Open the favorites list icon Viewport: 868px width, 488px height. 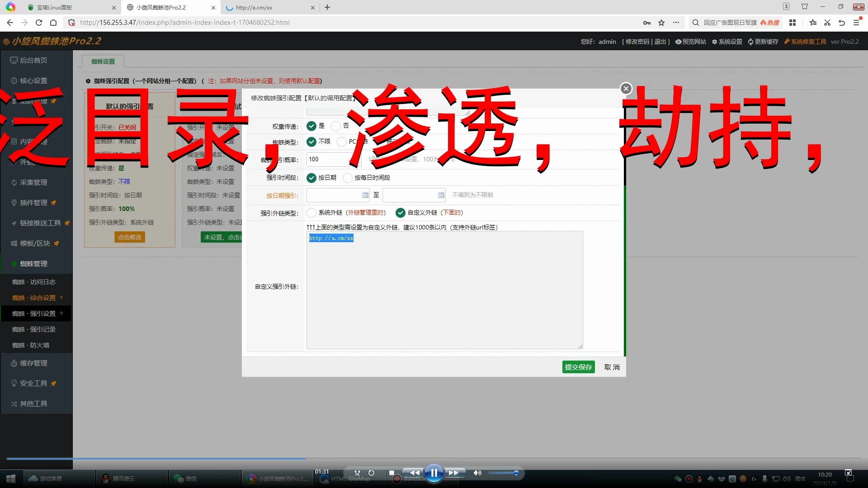coord(813,23)
